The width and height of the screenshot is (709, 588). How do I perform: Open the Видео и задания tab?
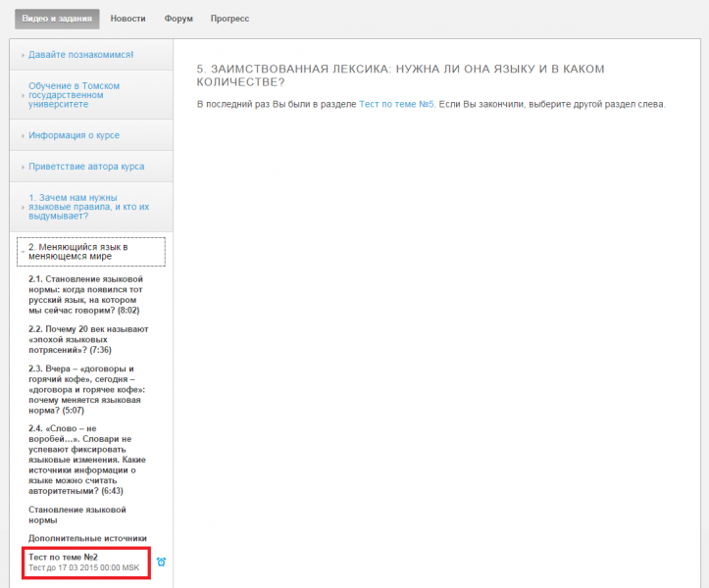click(x=57, y=19)
